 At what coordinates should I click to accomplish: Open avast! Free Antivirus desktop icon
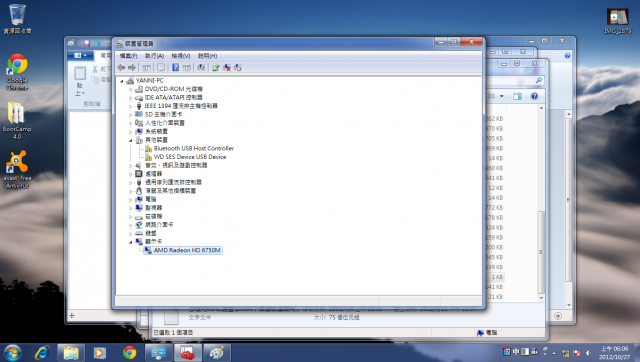point(17,169)
